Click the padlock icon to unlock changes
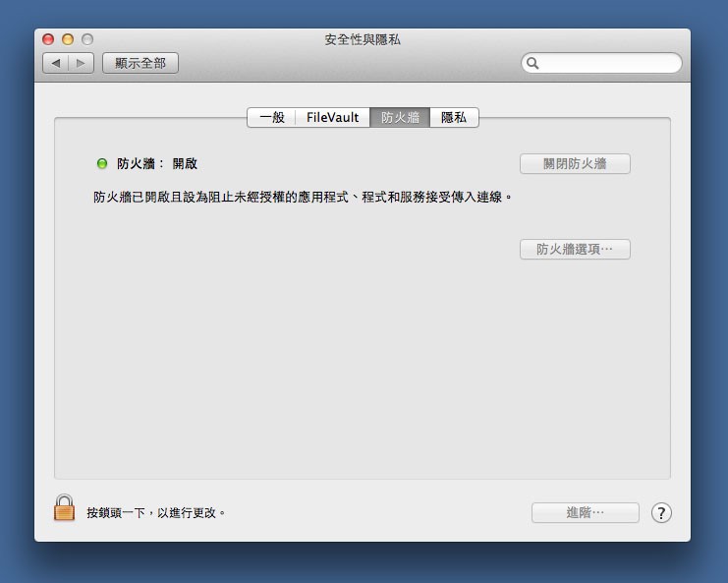Image resolution: width=728 pixels, height=583 pixels. (64, 507)
